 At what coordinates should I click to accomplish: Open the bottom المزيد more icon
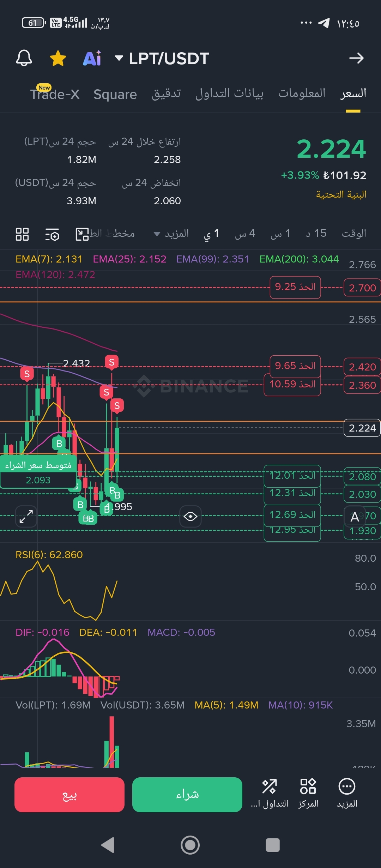point(347,793)
